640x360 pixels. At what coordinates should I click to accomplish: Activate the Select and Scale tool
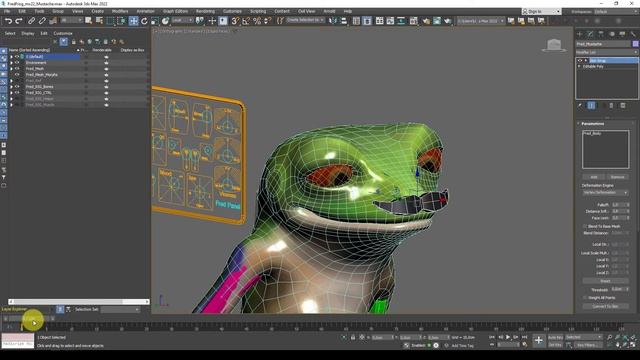click(x=155, y=21)
